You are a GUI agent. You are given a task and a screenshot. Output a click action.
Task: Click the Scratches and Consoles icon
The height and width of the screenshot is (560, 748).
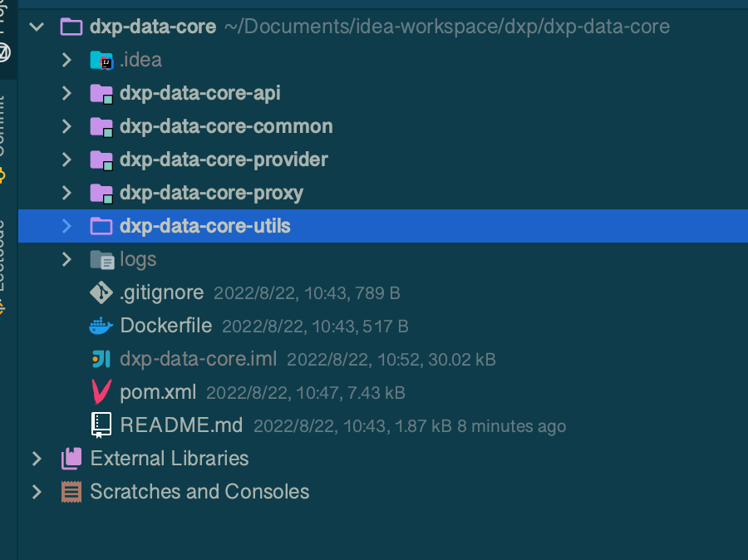pos(71,492)
